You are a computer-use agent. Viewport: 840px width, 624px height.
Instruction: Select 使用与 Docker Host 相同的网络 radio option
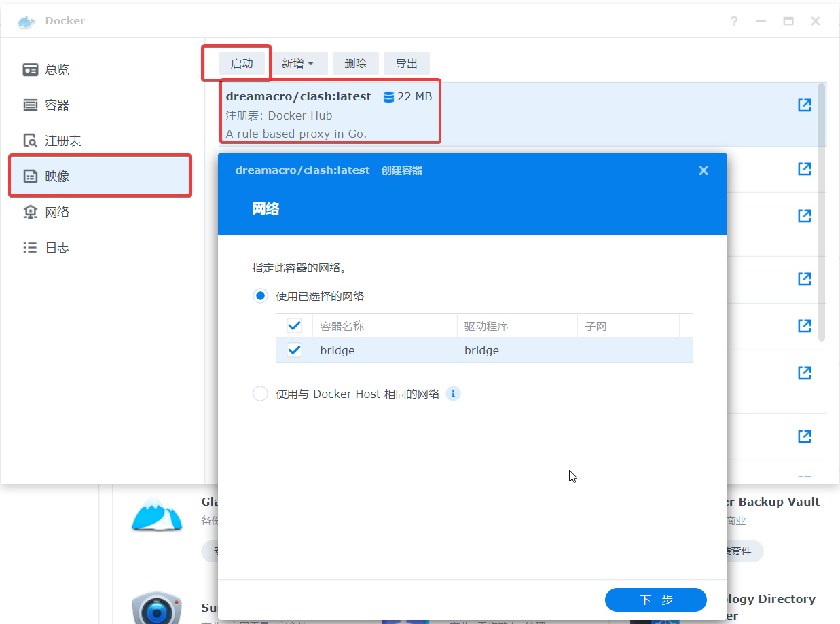pos(260,394)
